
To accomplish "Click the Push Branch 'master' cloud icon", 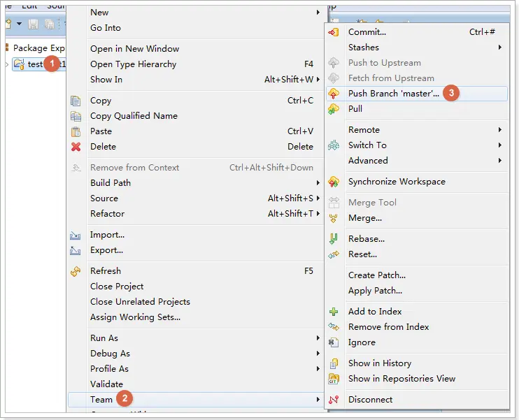I will point(334,94).
